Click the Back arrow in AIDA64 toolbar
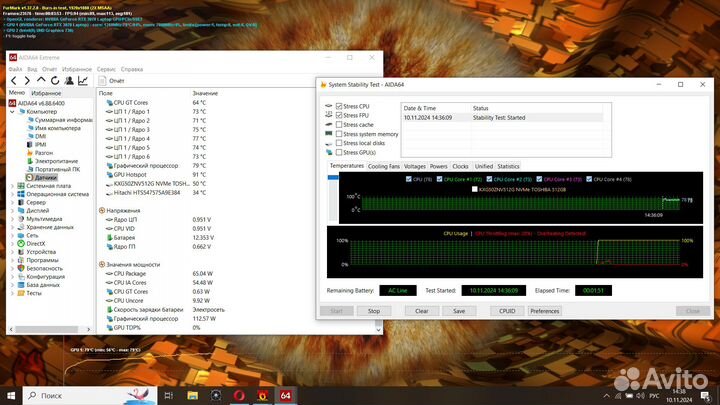Image resolution: width=720 pixels, height=405 pixels. pos(14,81)
